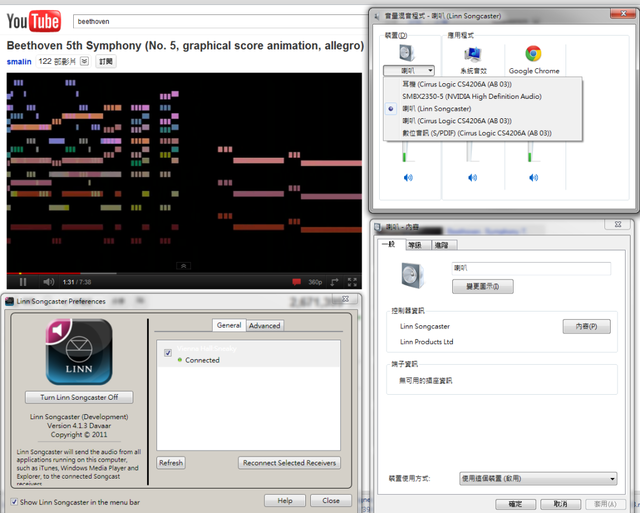
Task: Open the smalin channel link
Action: coord(19,62)
